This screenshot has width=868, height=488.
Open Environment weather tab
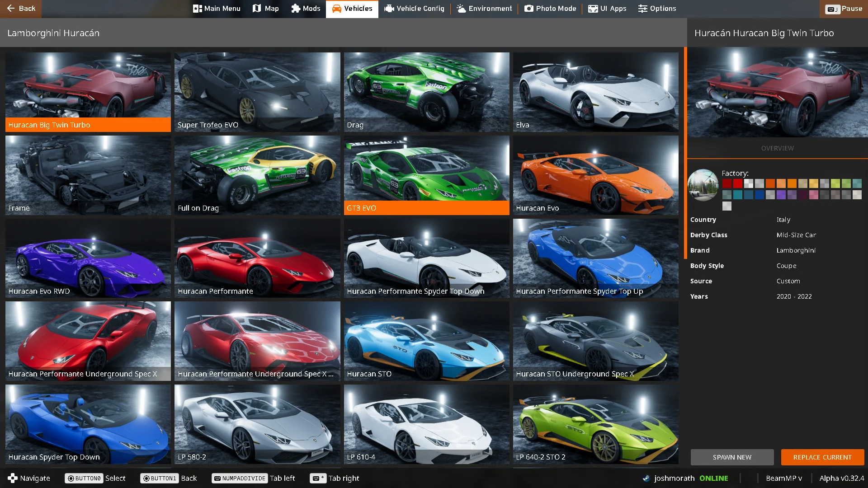[484, 9]
